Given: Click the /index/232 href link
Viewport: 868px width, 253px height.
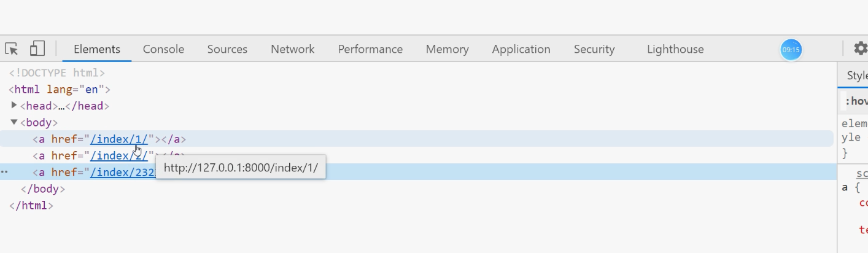Looking at the screenshot, I should (122, 173).
